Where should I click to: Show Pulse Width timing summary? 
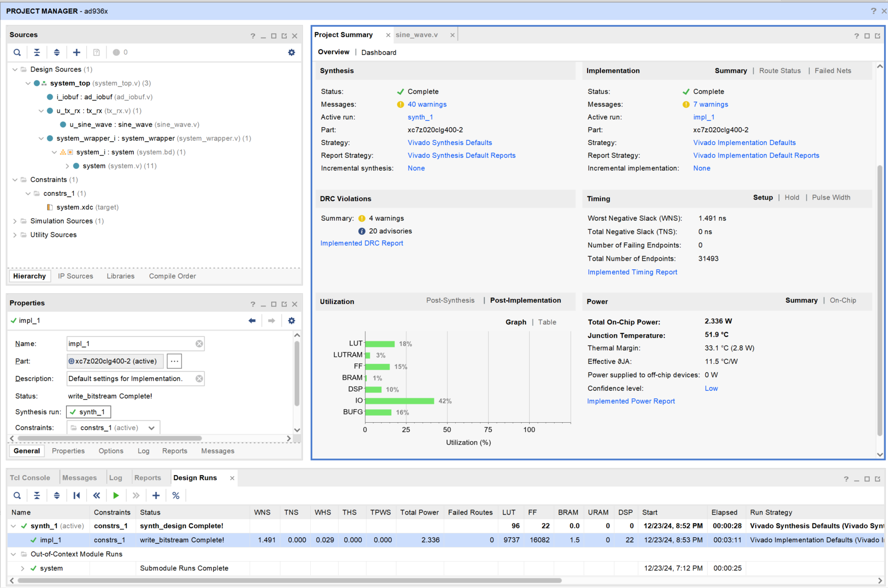(x=831, y=198)
